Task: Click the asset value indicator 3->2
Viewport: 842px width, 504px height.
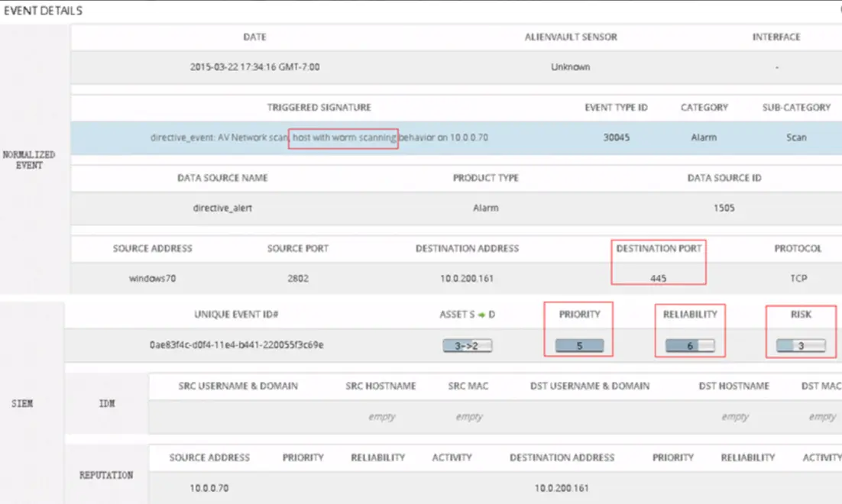Action: coord(467,346)
